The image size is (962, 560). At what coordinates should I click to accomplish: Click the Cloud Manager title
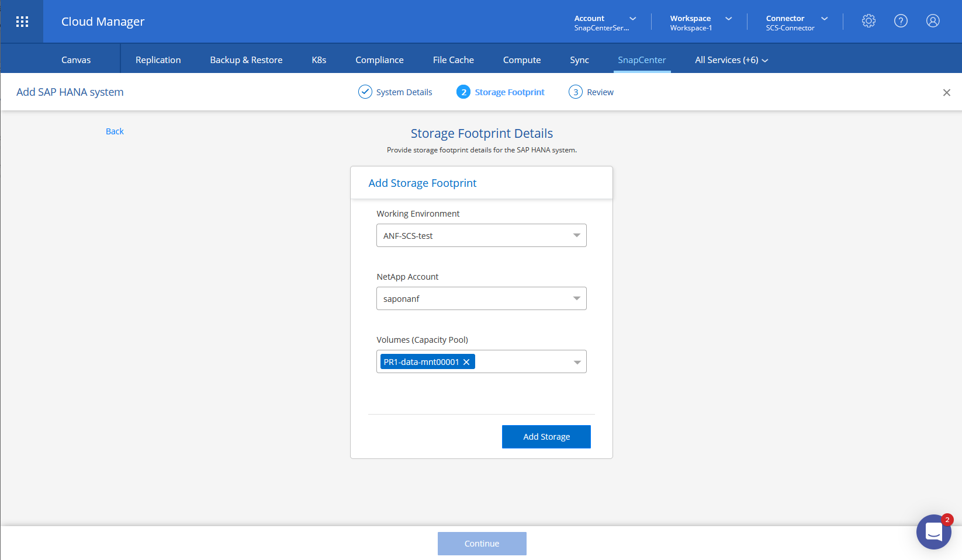click(x=103, y=22)
